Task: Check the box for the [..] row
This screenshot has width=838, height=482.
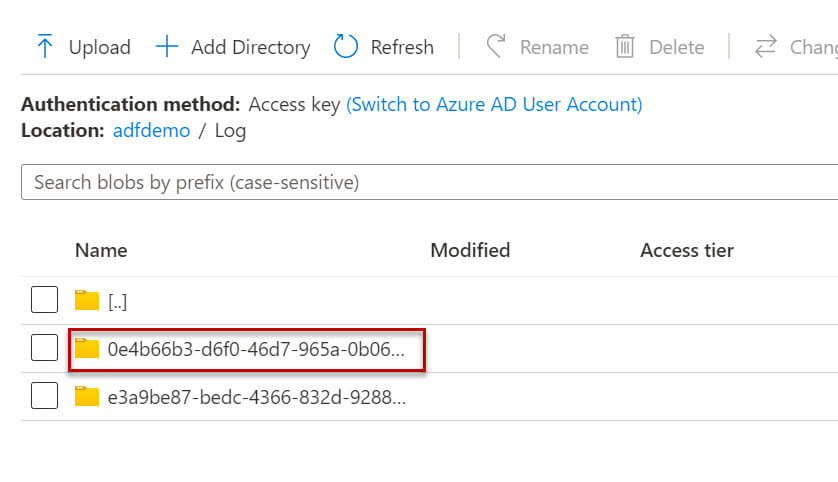Action: [44, 300]
